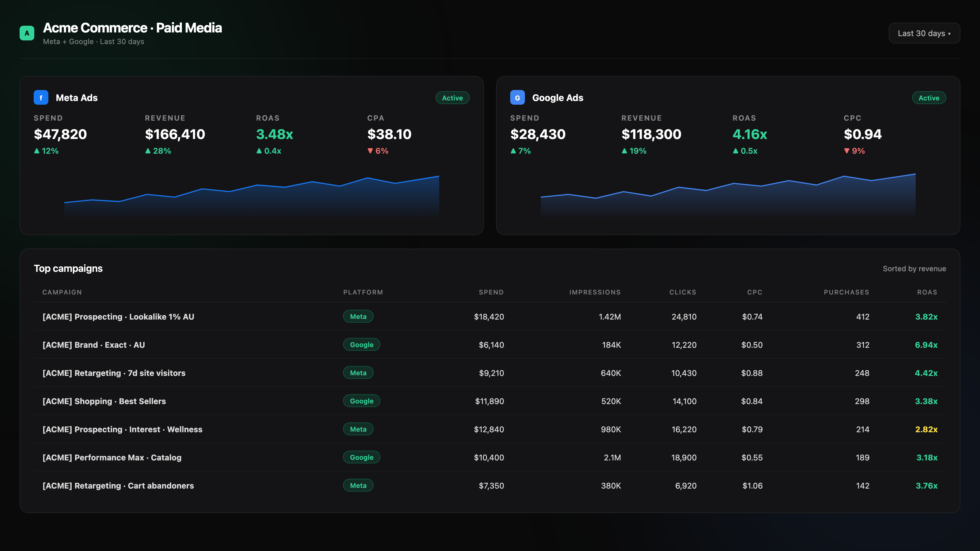
Task: Click the 6.94x ROAS value
Action: coord(926,344)
